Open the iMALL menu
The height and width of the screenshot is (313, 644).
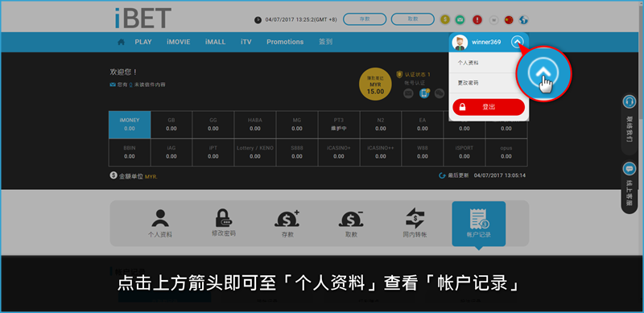click(215, 42)
